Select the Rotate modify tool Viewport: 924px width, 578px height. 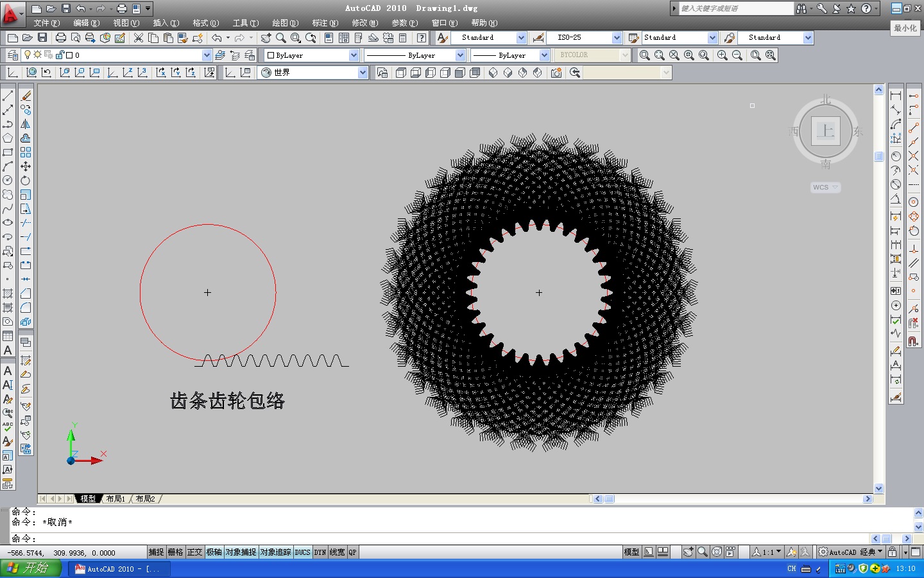click(26, 180)
